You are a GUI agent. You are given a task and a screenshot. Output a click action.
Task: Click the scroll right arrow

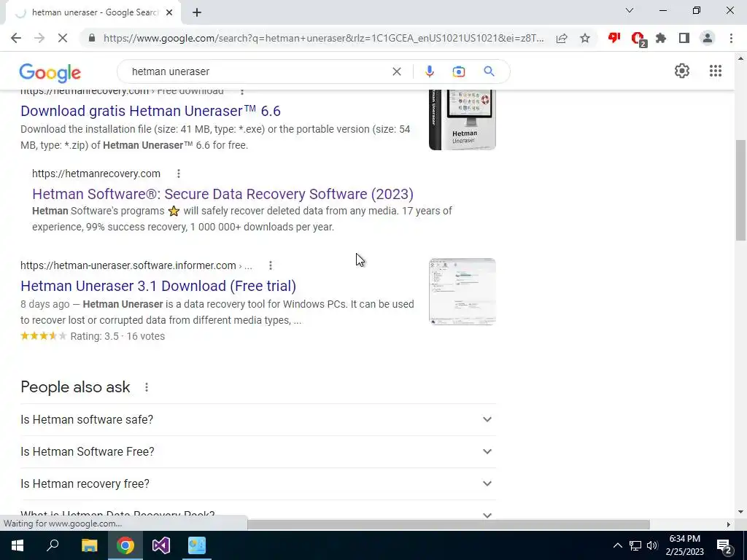point(729,524)
